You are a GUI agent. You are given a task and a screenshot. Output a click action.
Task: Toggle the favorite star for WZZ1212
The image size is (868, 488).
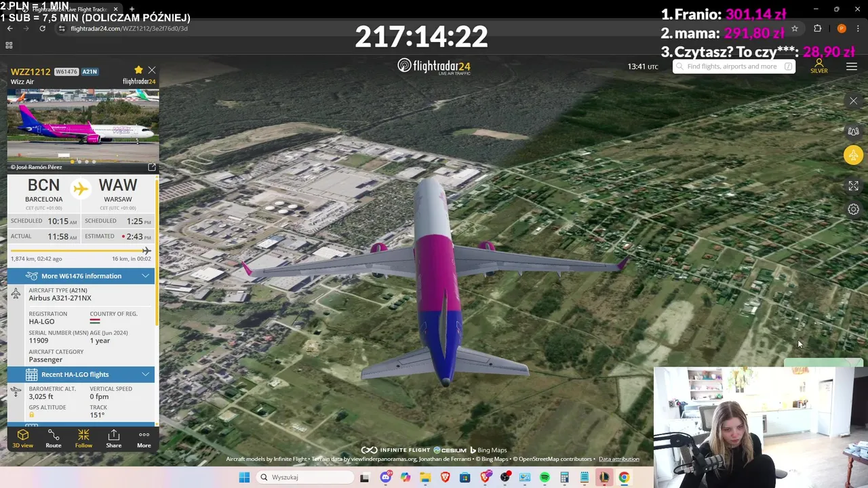pyautogui.click(x=138, y=70)
